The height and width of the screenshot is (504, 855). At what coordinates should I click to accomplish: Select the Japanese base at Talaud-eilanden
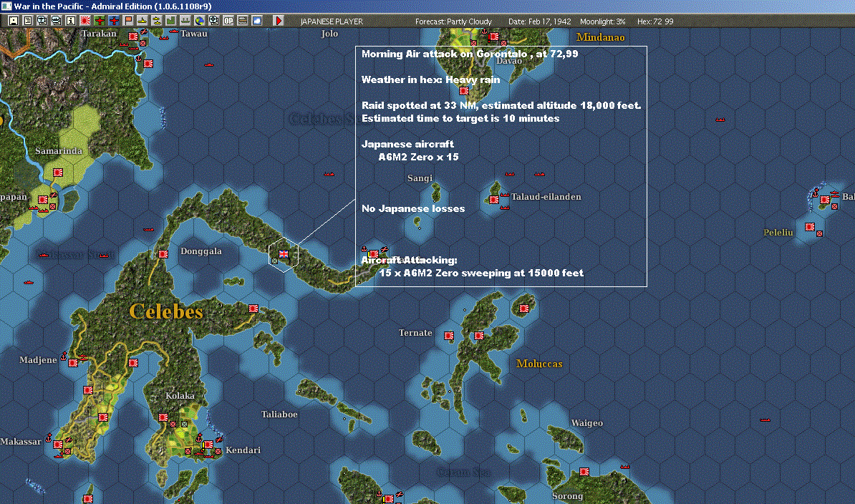[494, 200]
